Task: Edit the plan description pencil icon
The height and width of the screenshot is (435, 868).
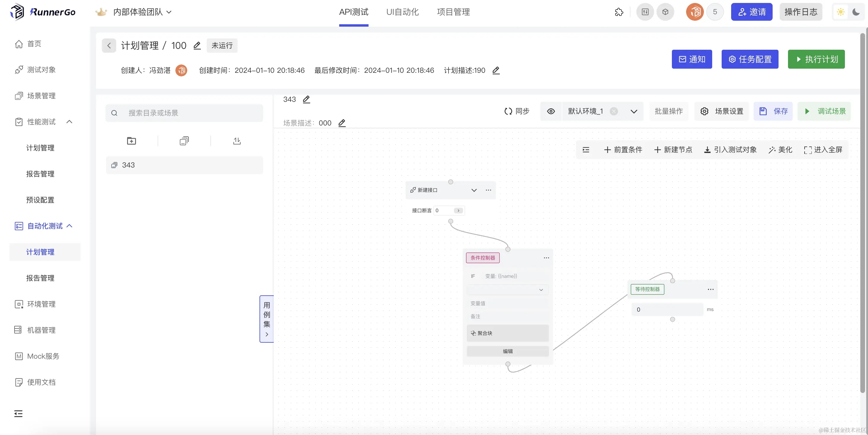Action: point(496,70)
